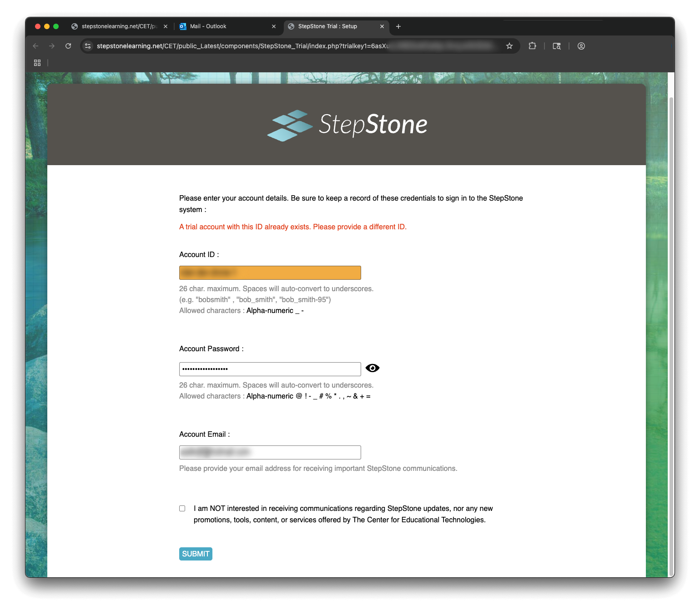The height and width of the screenshot is (611, 700).
Task: Open a new tab with plus button
Action: click(398, 26)
